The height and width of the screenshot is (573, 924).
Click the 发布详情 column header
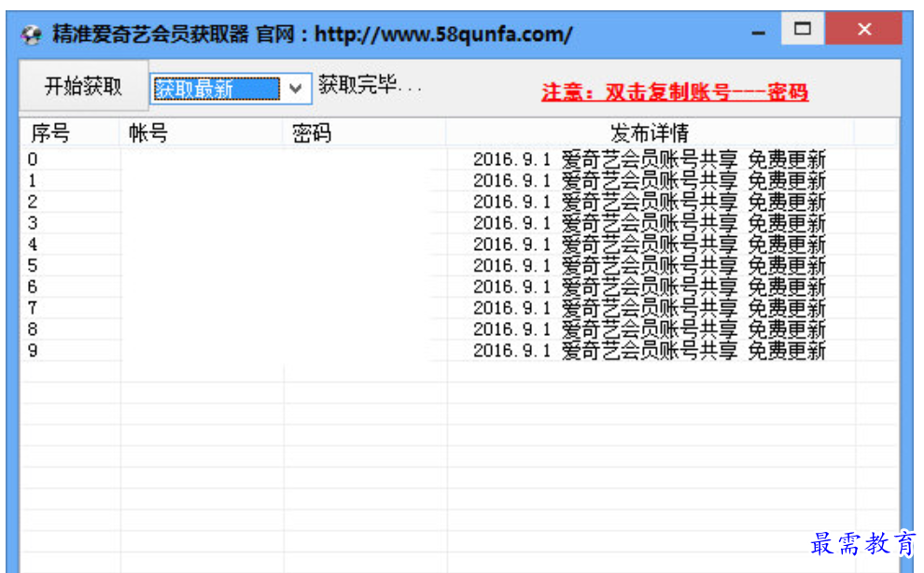tap(650, 133)
